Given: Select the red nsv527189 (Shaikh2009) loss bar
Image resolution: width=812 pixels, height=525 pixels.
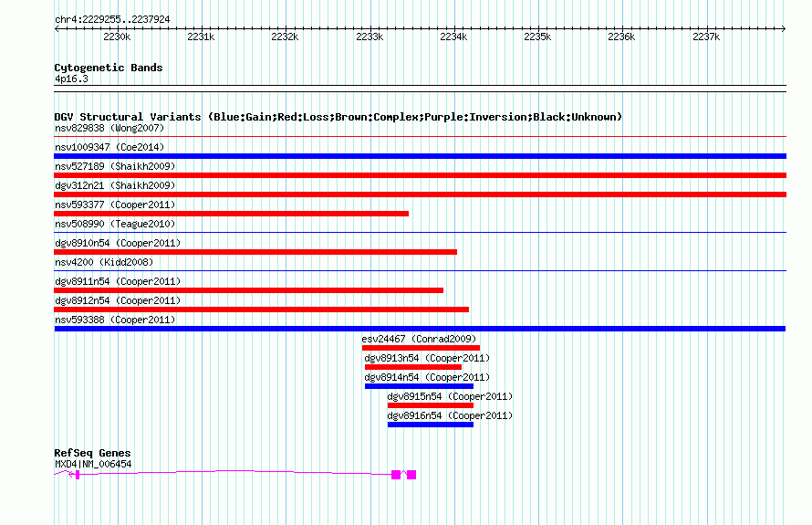Looking at the screenshot, I should (420, 175).
